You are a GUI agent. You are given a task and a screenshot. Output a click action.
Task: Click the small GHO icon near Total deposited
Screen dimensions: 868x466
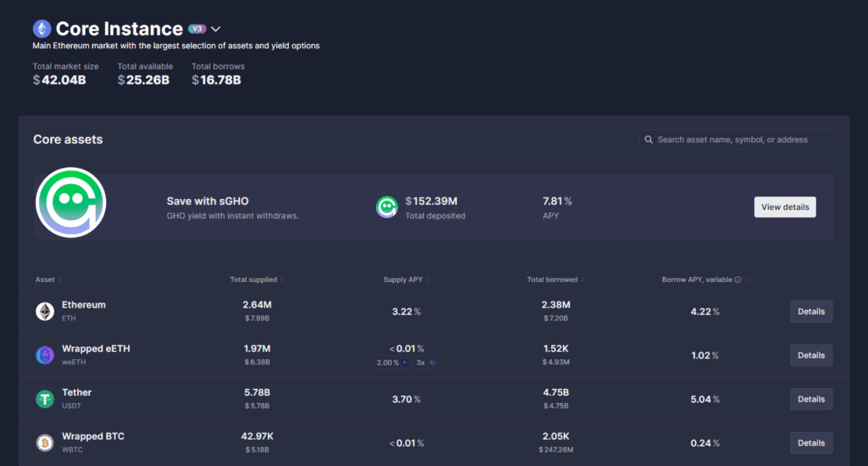387,207
